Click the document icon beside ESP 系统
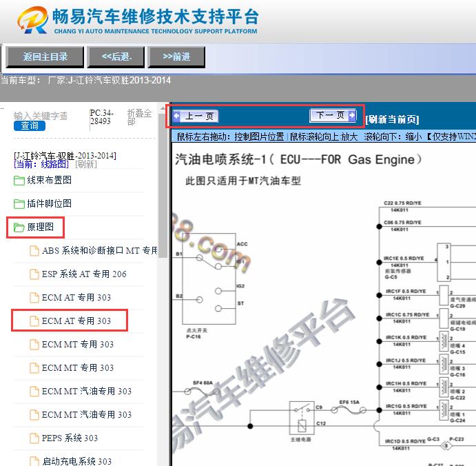476x466 pixels. (x=34, y=274)
